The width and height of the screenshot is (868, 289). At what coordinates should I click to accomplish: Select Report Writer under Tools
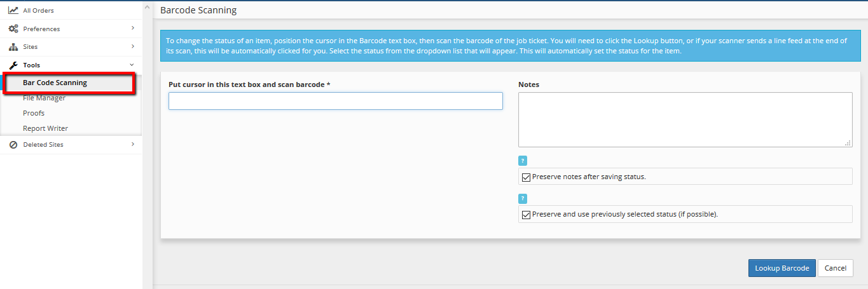(x=45, y=128)
